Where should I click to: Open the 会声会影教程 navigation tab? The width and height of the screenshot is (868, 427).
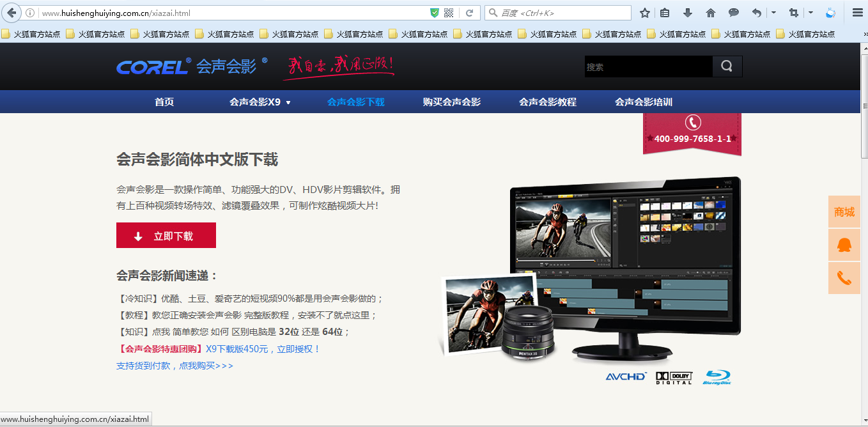coord(547,102)
